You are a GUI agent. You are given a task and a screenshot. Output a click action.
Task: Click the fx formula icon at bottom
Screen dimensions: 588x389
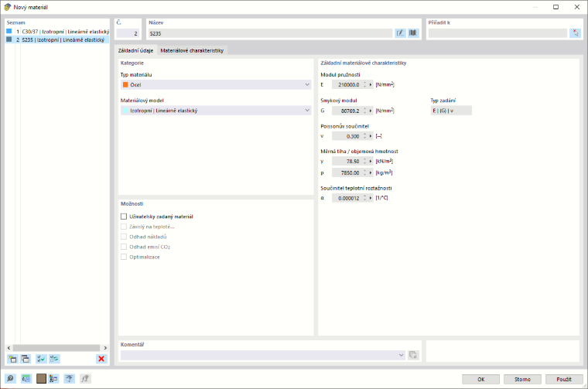click(85, 379)
